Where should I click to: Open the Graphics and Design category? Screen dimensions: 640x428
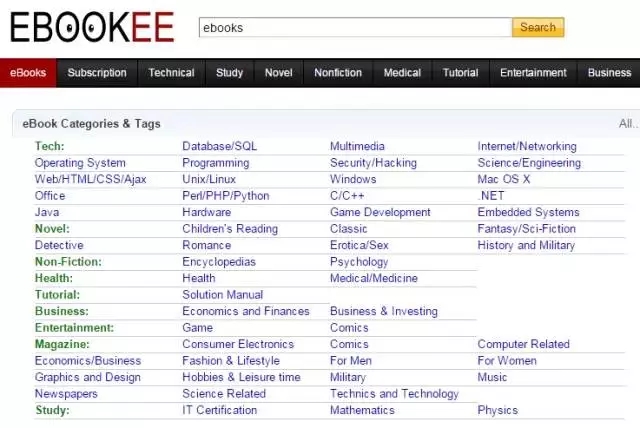(88, 377)
